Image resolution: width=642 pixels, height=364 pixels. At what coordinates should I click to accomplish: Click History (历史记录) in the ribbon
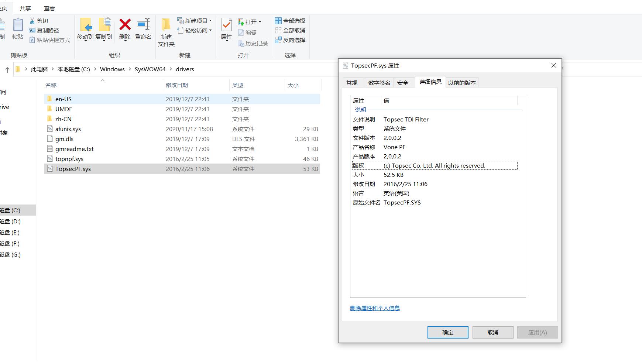coord(253,44)
